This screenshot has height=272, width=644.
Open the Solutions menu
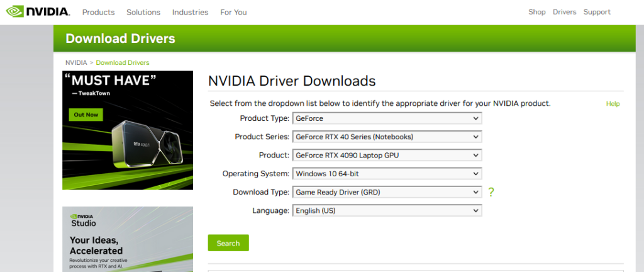[x=143, y=13]
